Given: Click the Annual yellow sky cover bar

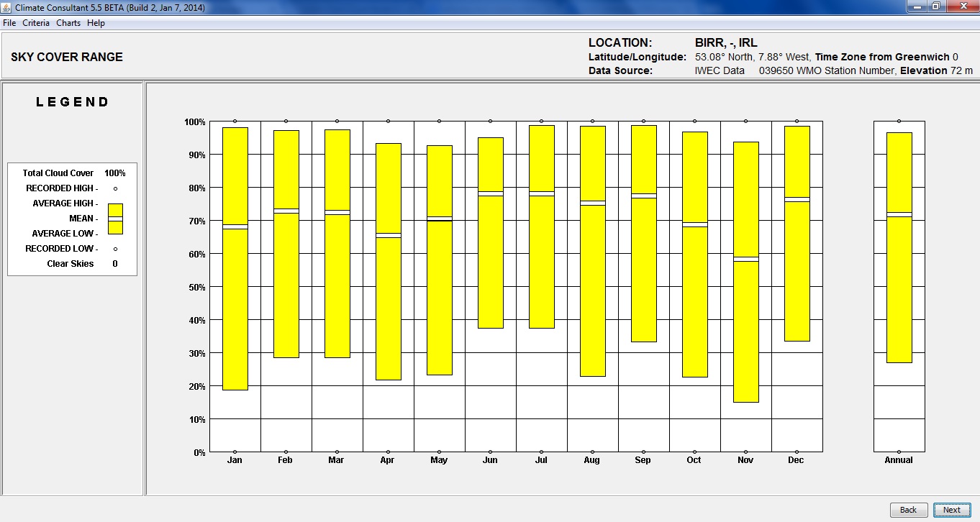Looking at the screenshot, I should click(x=899, y=288).
